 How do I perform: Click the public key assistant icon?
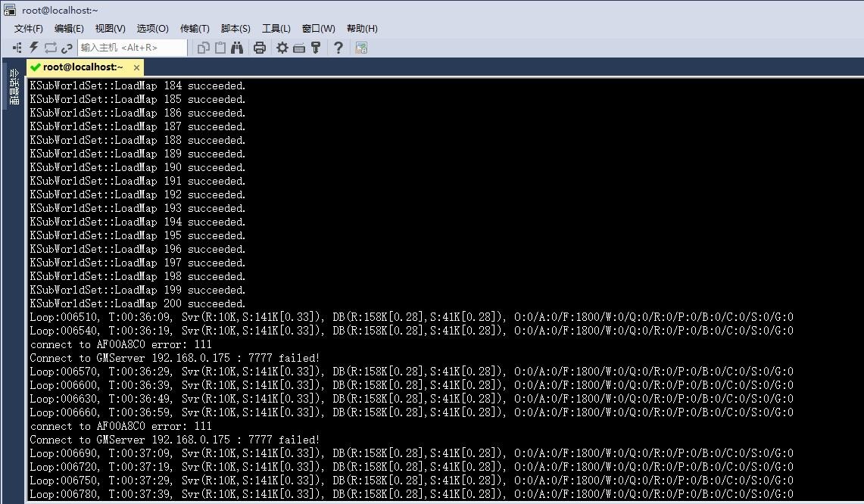point(316,48)
